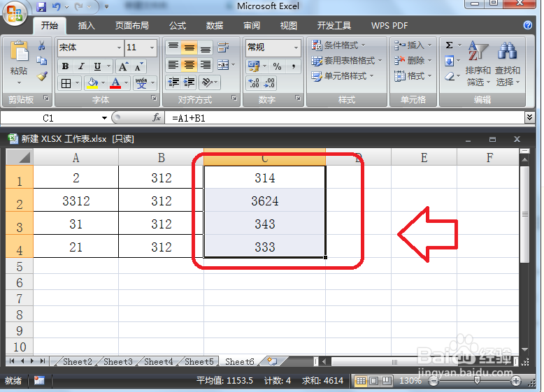Click Merge and Center icon
Image resolution: width=544 pixels, height=392 pixels.
223,65
